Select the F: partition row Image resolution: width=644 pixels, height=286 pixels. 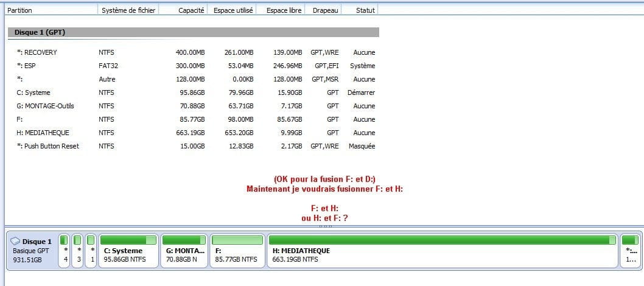[194, 119]
